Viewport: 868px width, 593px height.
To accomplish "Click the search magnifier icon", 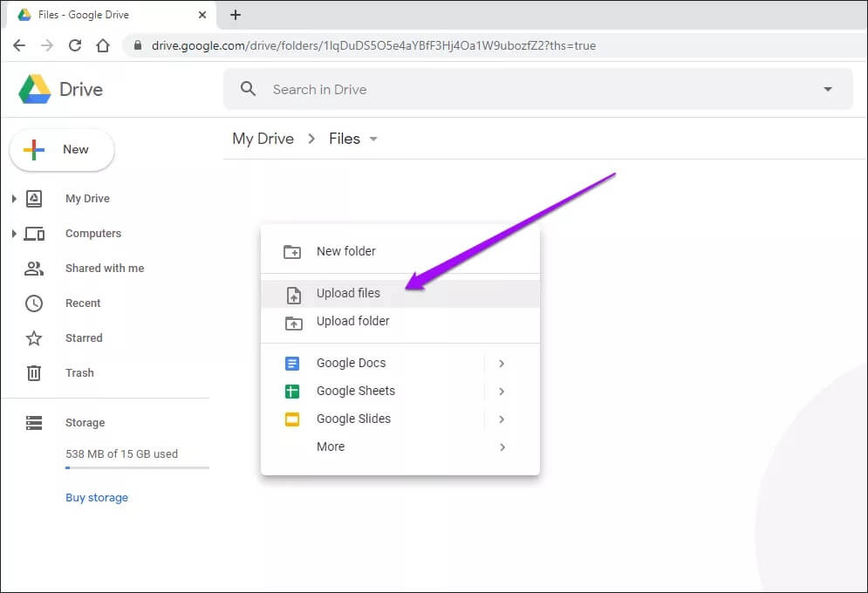I will (x=249, y=89).
